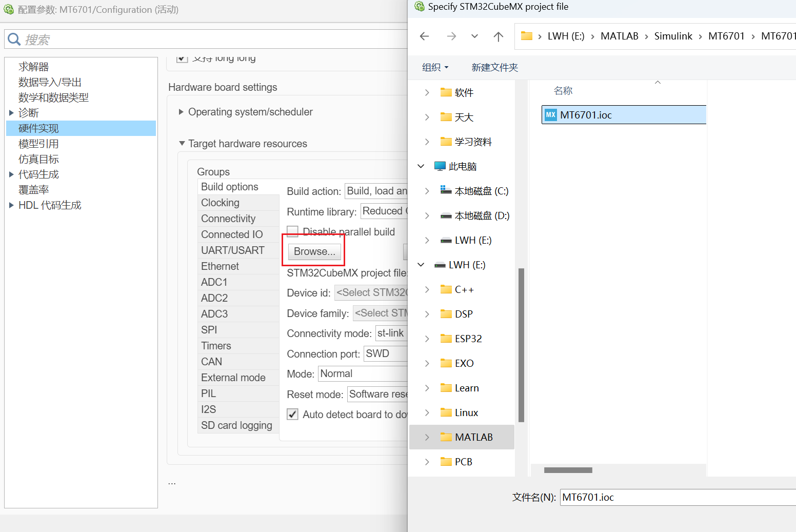Select the SPI group
This screenshot has width=796, height=532.
(x=238, y=330)
